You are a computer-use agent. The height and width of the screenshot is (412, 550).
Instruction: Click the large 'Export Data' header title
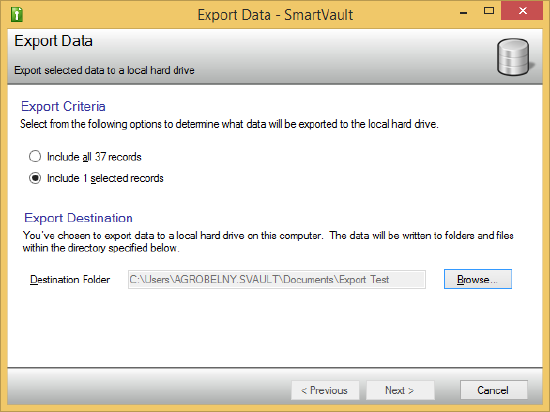point(53,41)
